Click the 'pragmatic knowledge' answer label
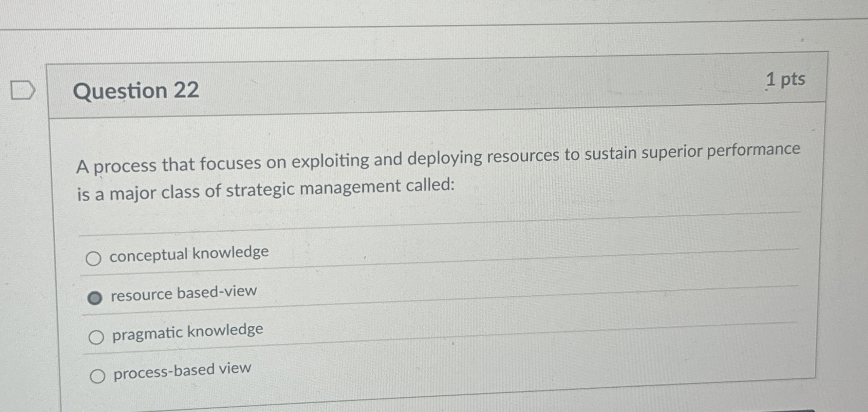 tap(187, 334)
